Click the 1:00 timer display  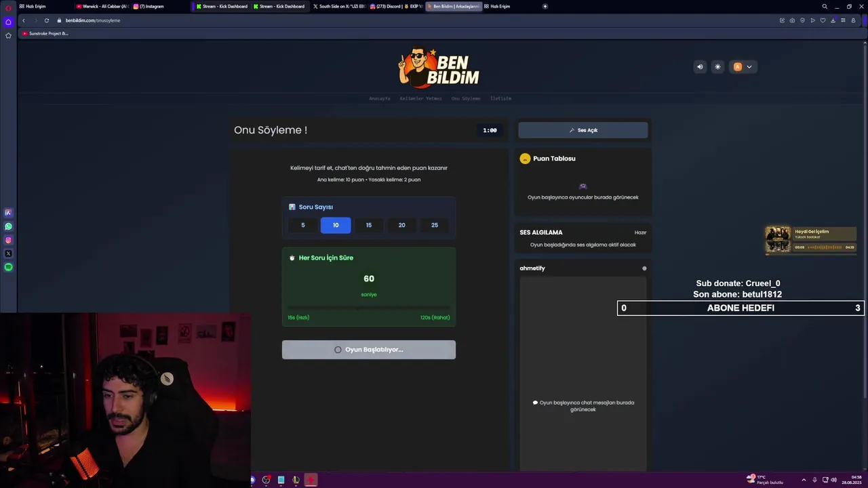490,130
